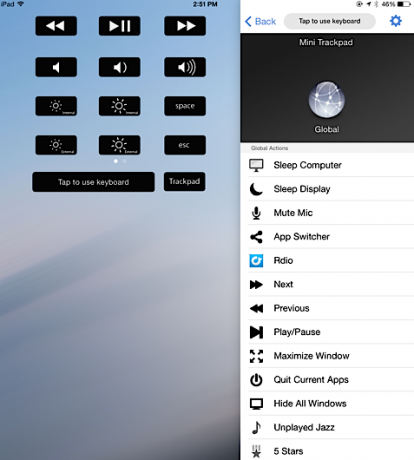The height and width of the screenshot is (460, 414).
Task: Tap the Mute Mic microphone icon
Action: point(256,213)
